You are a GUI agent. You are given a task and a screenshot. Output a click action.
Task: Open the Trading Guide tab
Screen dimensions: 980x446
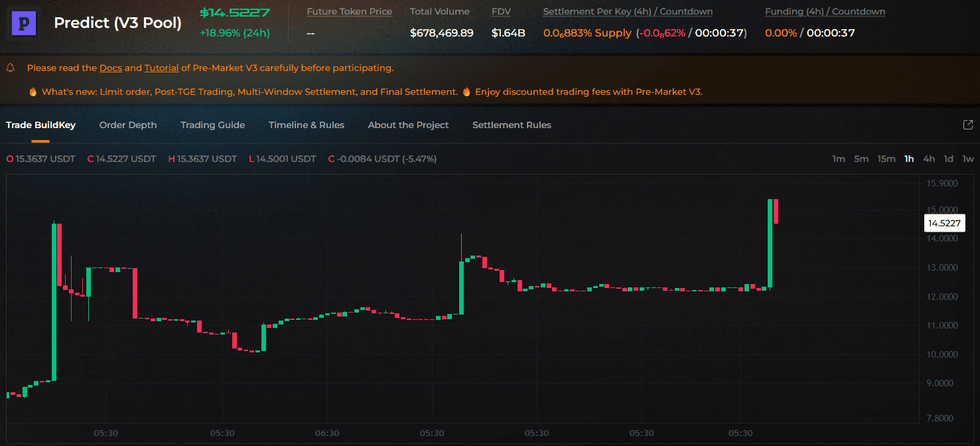click(x=212, y=125)
